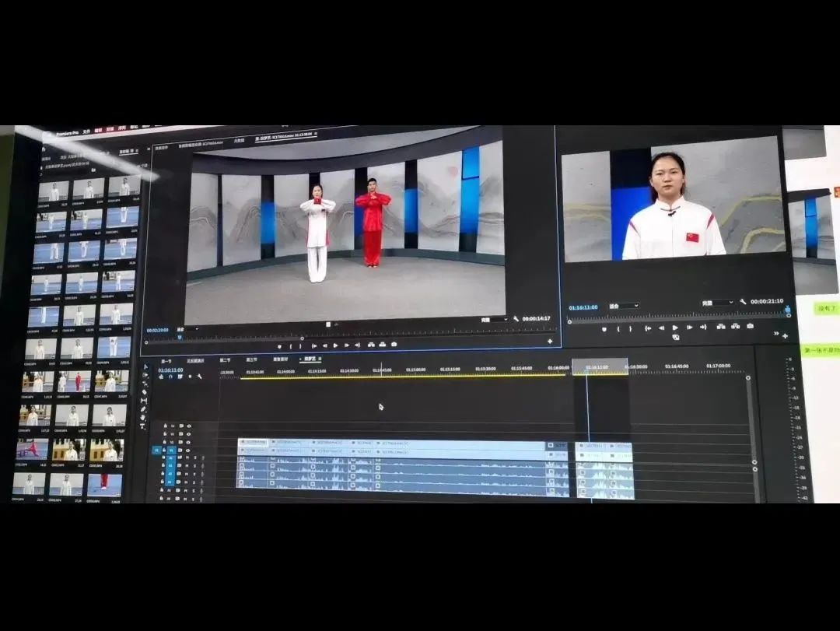The height and width of the screenshot is (631, 840).
Task: Switch to the first sequence tab in timeline
Action: [166, 361]
